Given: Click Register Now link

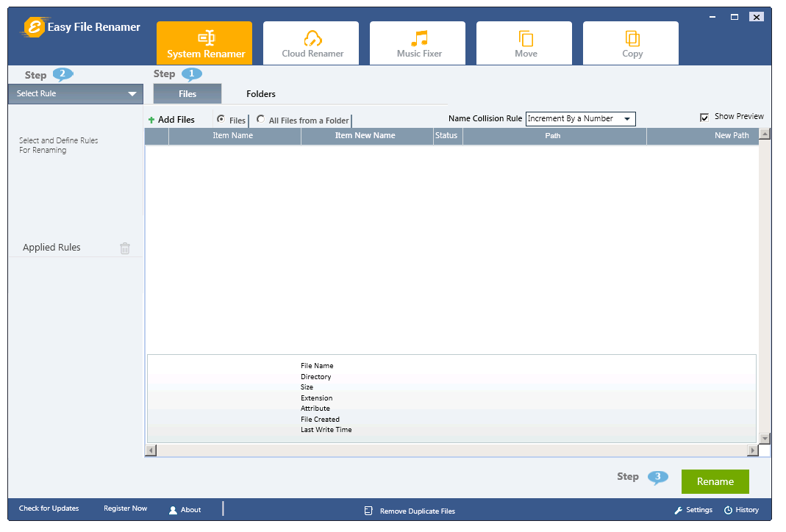Looking at the screenshot, I should coord(125,508).
